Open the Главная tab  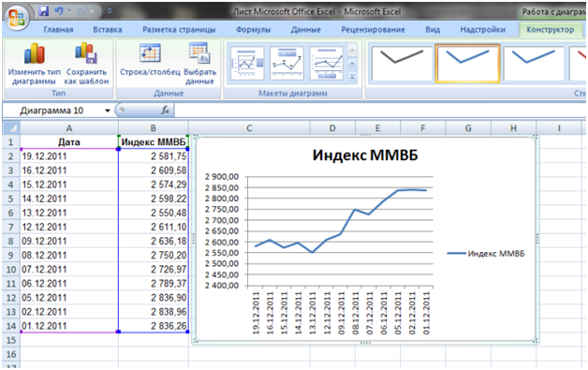58,30
